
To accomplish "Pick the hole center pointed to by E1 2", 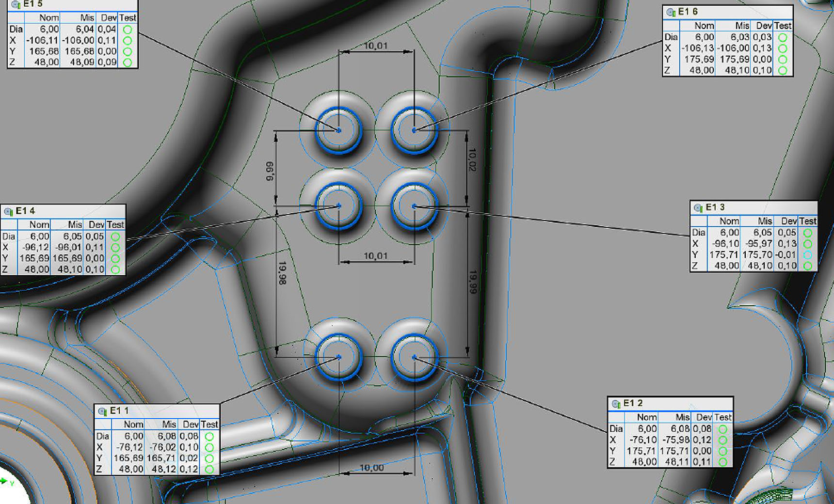I will (x=414, y=357).
